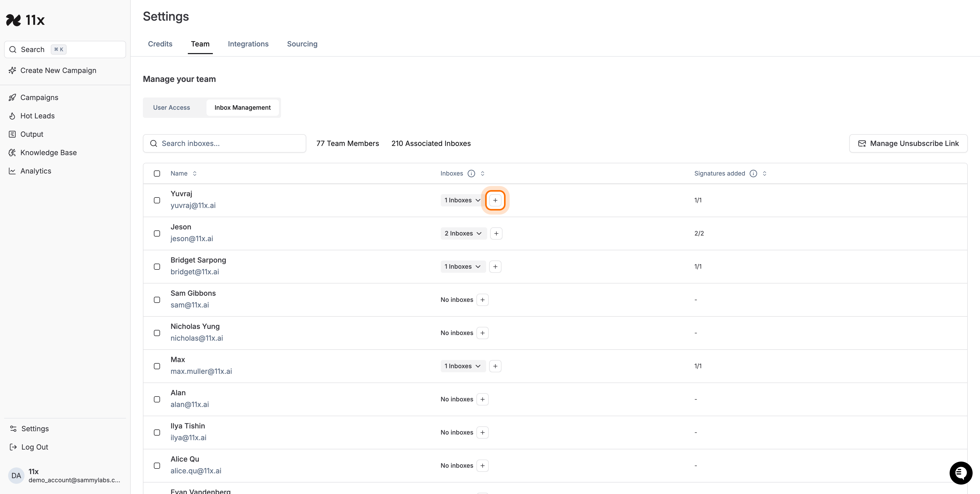Click Create New Campaign
The image size is (980, 494).
click(58, 70)
